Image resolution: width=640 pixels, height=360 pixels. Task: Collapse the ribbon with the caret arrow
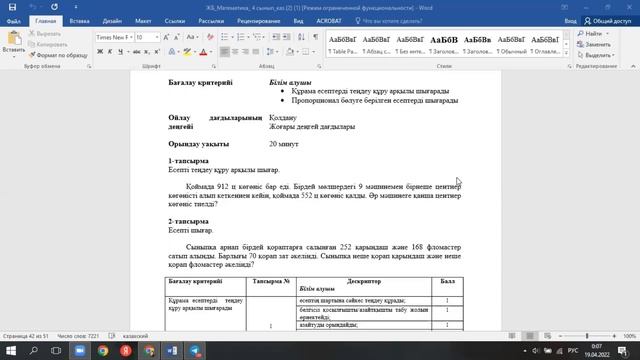pyautogui.click(x=633, y=66)
